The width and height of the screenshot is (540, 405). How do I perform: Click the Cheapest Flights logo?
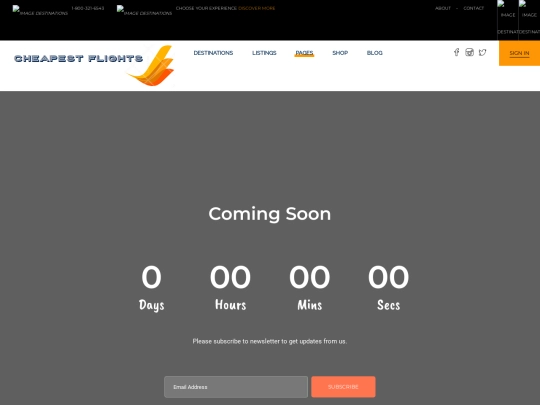(x=94, y=65)
